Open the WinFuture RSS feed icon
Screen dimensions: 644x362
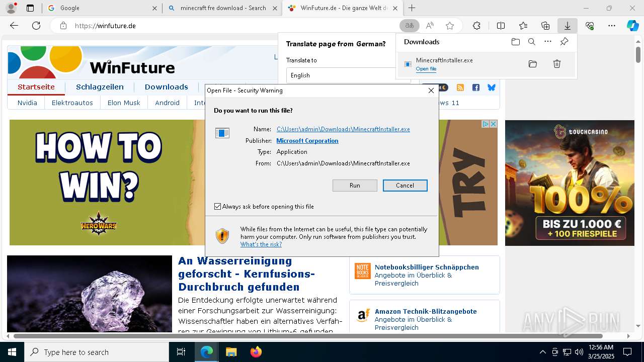tap(460, 87)
